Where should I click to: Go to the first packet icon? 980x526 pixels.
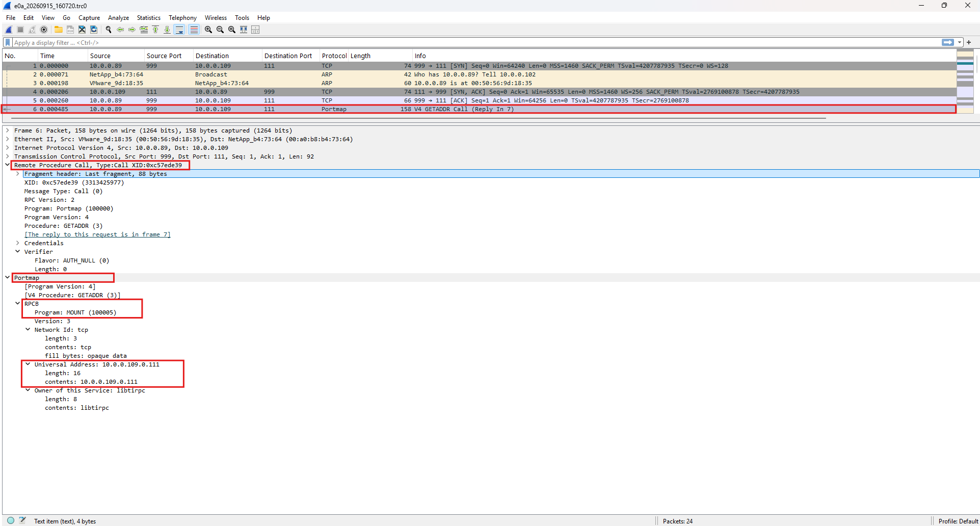point(155,30)
